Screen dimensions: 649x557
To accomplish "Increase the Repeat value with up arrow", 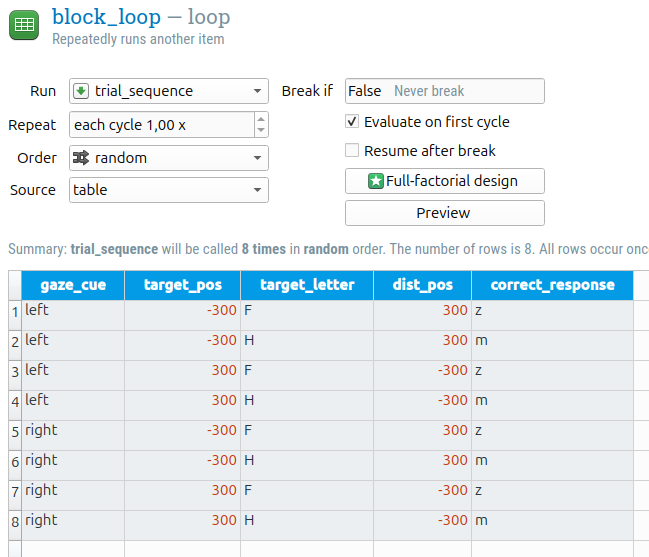I will [261, 119].
